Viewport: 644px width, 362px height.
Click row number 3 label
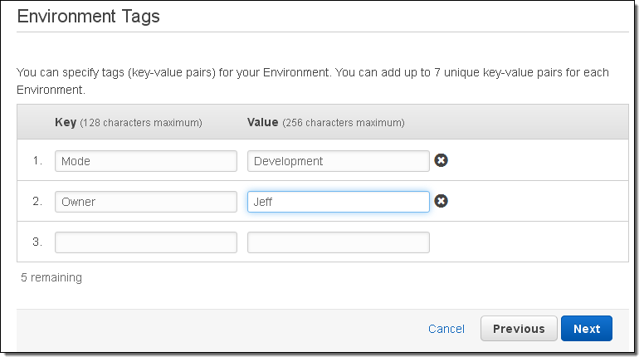pyautogui.click(x=37, y=242)
